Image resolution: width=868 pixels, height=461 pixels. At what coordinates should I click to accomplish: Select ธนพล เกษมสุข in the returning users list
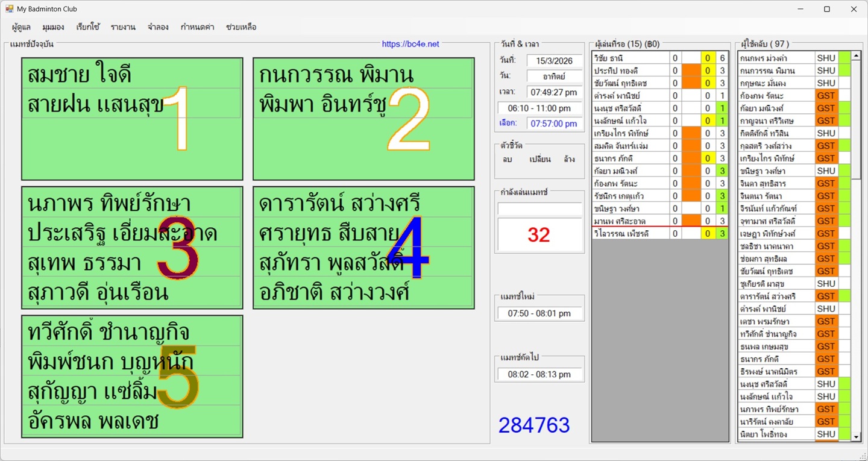pos(776,347)
